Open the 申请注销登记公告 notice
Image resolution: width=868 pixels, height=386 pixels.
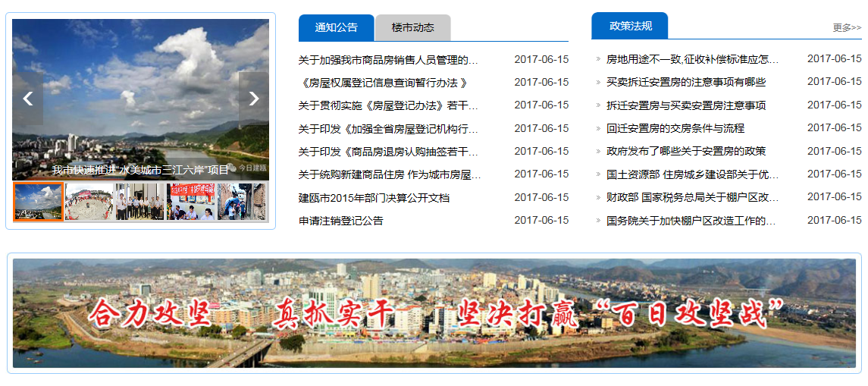point(341,221)
